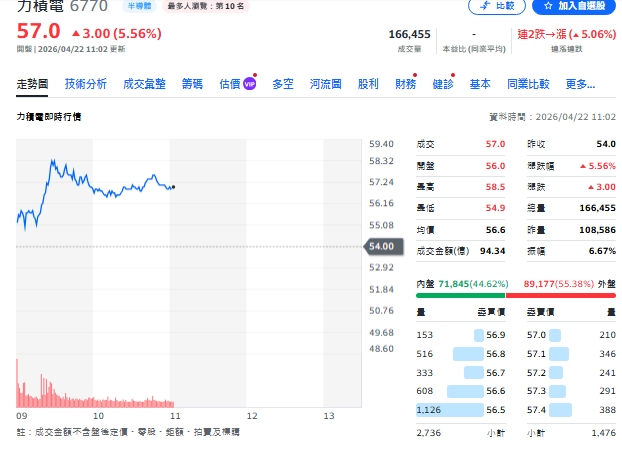Click the compare arrows icon beside 比較
The width and height of the screenshot is (622, 450).
(x=485, y=6)
